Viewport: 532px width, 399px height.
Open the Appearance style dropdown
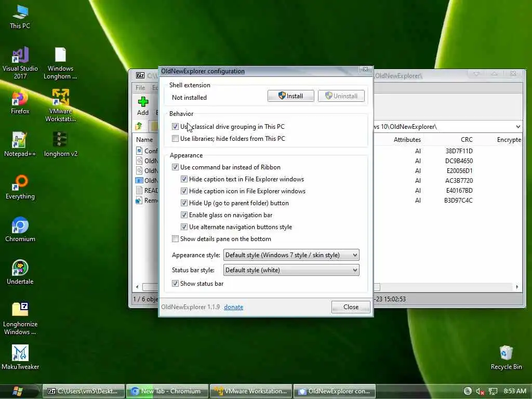click(291, 255)
